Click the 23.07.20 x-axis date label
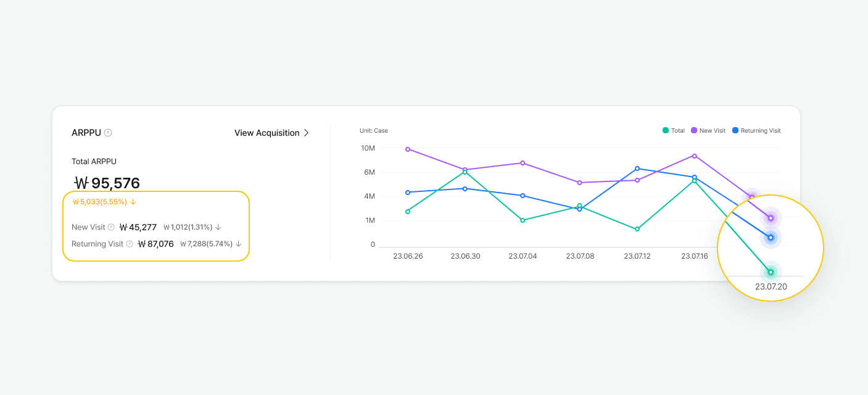The width and height of the screenshot is (868, 395). pyautogui.click(x=771, y=287)
